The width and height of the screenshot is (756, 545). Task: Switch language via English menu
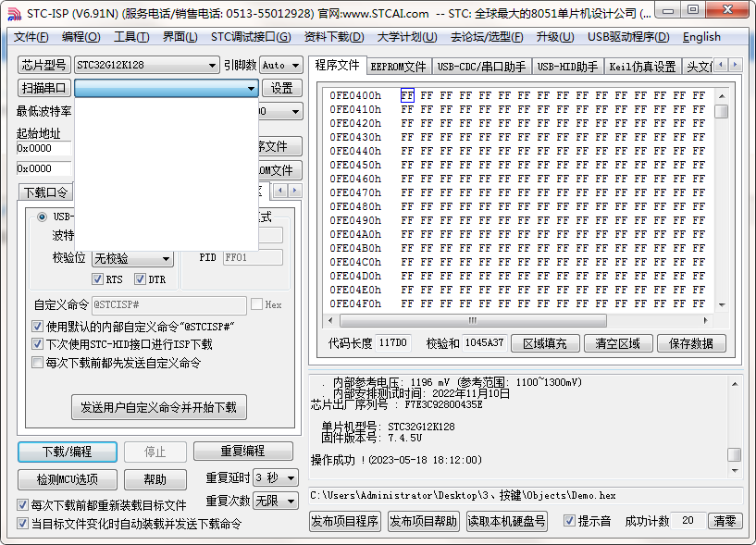click(x=701, y=37)
